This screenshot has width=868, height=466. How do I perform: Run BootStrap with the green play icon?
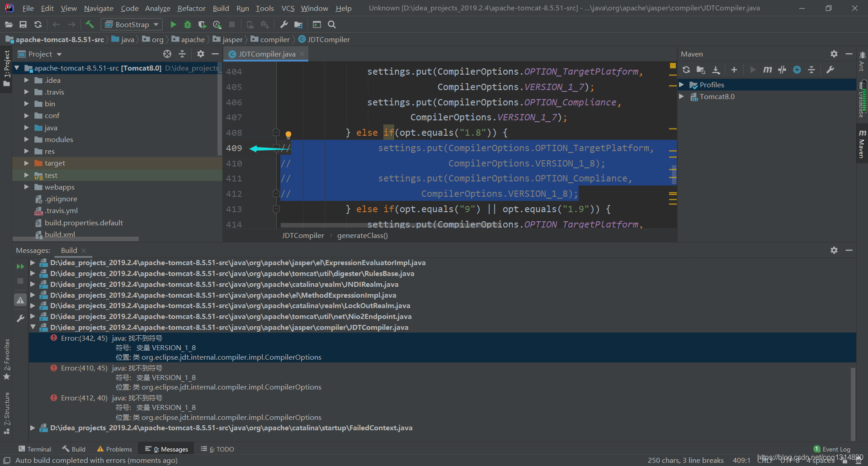(x=173, y=24)
